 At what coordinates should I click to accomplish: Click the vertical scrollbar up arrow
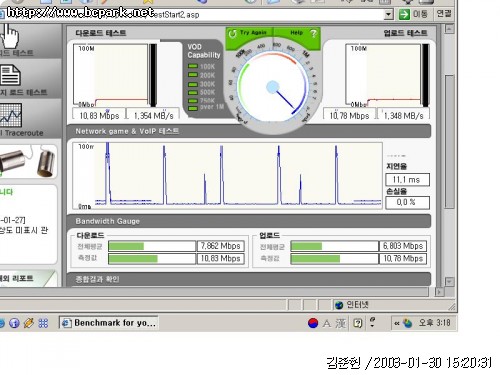449,29
